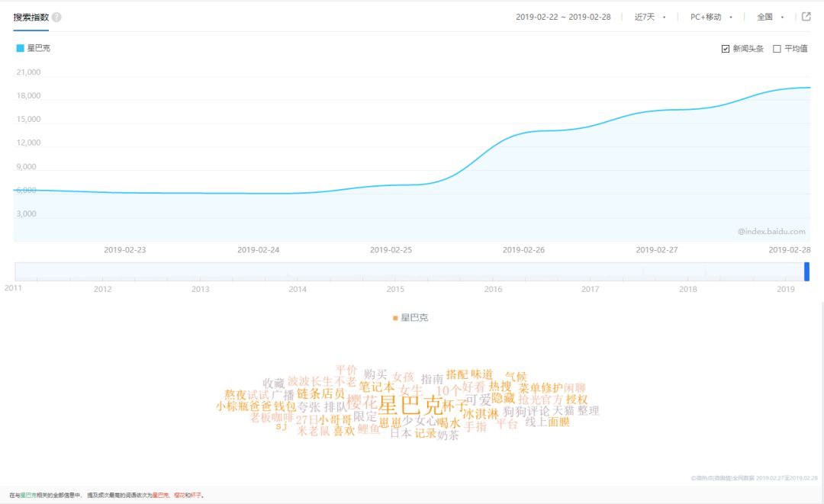Click the orange square beside 星巴克 under the chart
The height and width of the screenshot is (504, 824).
point(395,318)
